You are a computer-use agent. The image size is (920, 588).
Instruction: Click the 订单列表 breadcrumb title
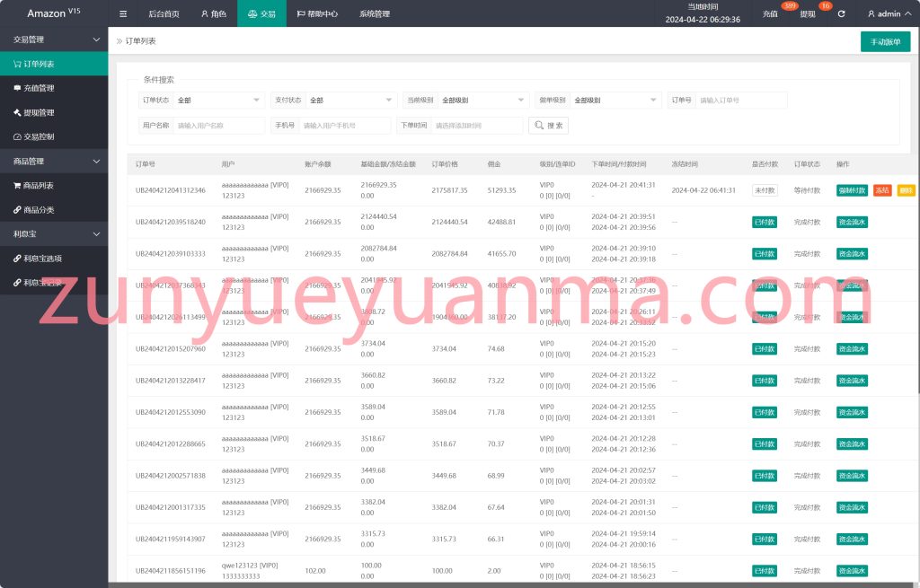[140, 41]
